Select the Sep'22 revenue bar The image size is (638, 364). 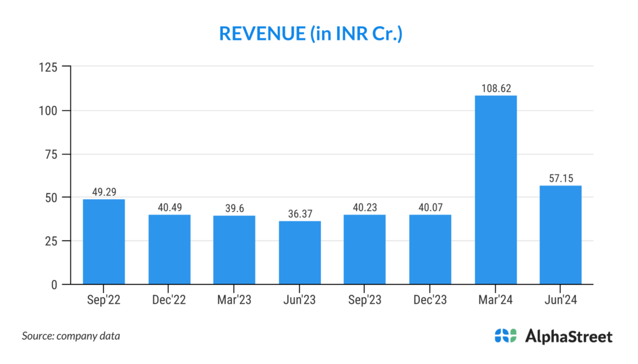pos(103,241)
